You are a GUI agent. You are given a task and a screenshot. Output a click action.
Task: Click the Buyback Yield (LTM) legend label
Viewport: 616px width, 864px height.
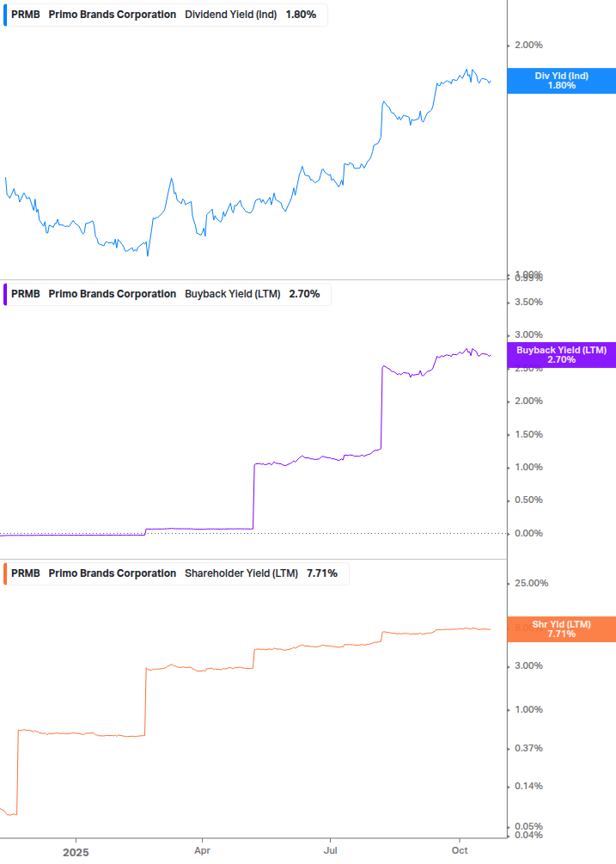tap(233, 294)
